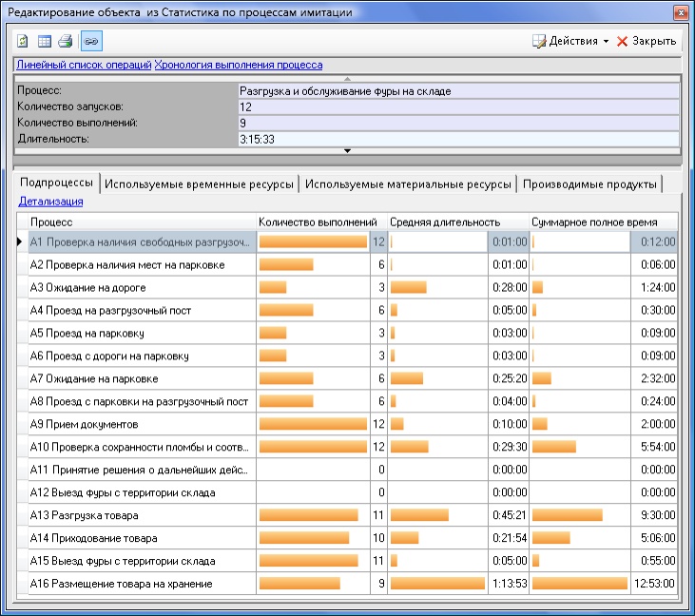Click the refresh document icon in toolbar
The height and width of the screenshot is (616, 695).
point(23,41)
